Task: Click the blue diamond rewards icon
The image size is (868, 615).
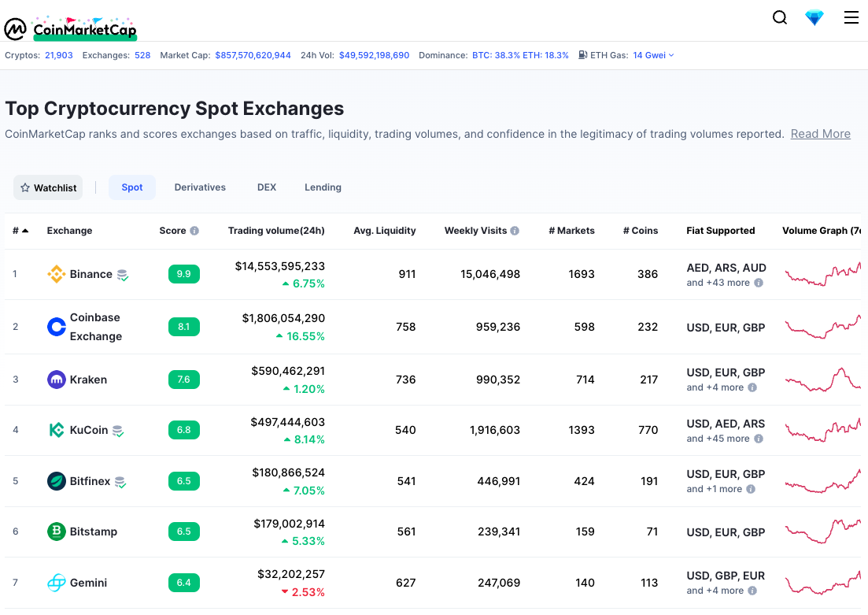Action: tap(814, 17)
